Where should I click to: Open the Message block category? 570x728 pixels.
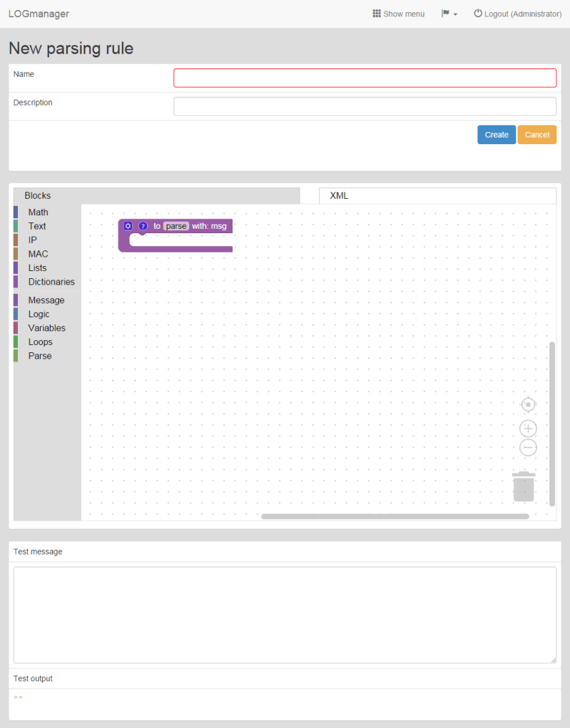(x=47, y=300)
